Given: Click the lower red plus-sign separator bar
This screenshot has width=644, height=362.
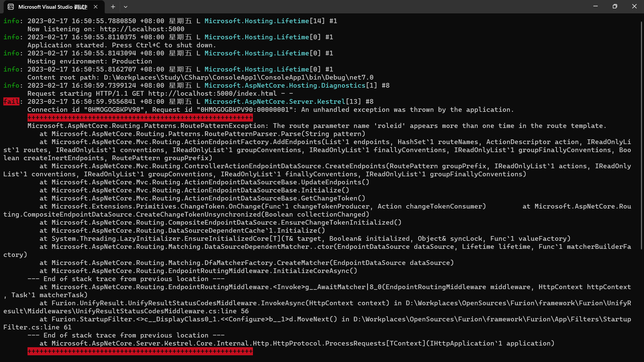Looking at the screenshot, I should (140, 351).
